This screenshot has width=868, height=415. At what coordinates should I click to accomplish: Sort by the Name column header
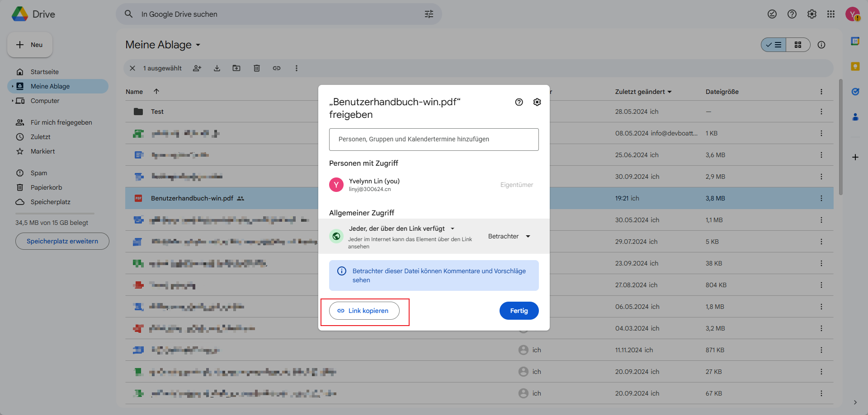134,92
